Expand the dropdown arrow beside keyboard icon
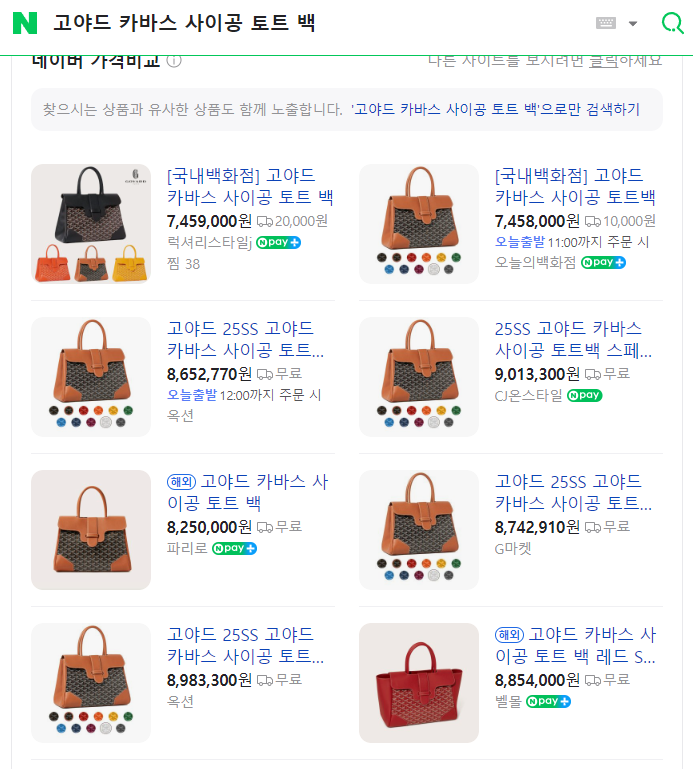Viewport: 693px width, 769px height. pyautogui.click(x=633, y=23)
